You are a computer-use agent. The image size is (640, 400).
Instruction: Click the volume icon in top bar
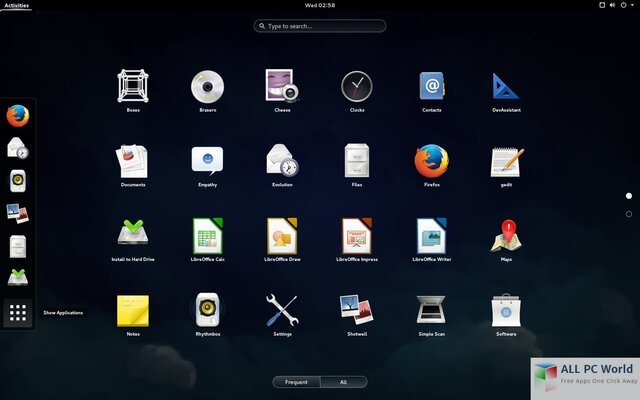click(612, 5)
